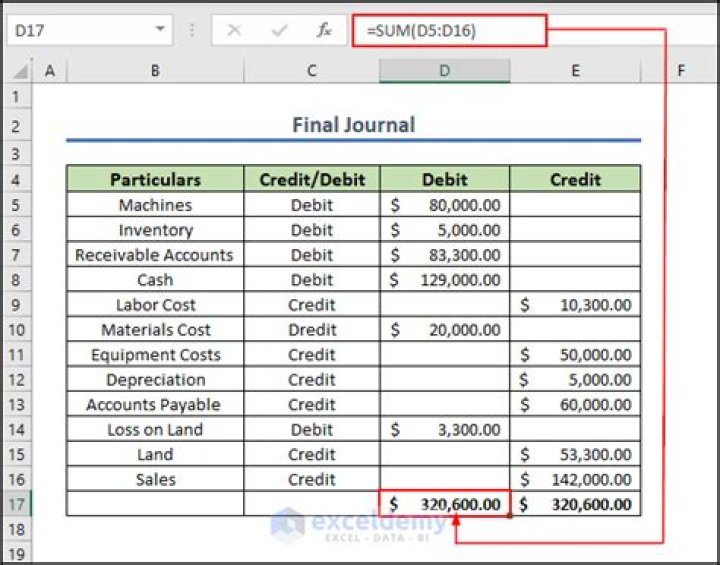Click the Cash debit amount $129,000.00
Image resolution: width=720 pixels, height=565 pixels.
point(445,280)
